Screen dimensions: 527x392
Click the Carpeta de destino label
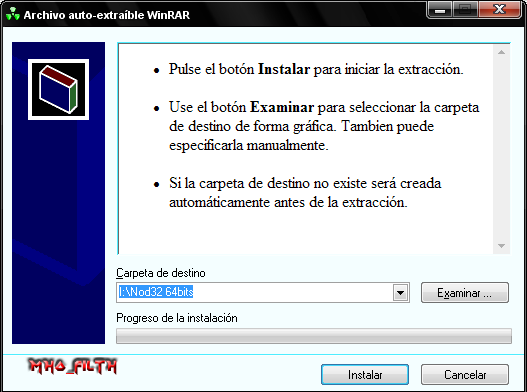click(x=161, y=273)
